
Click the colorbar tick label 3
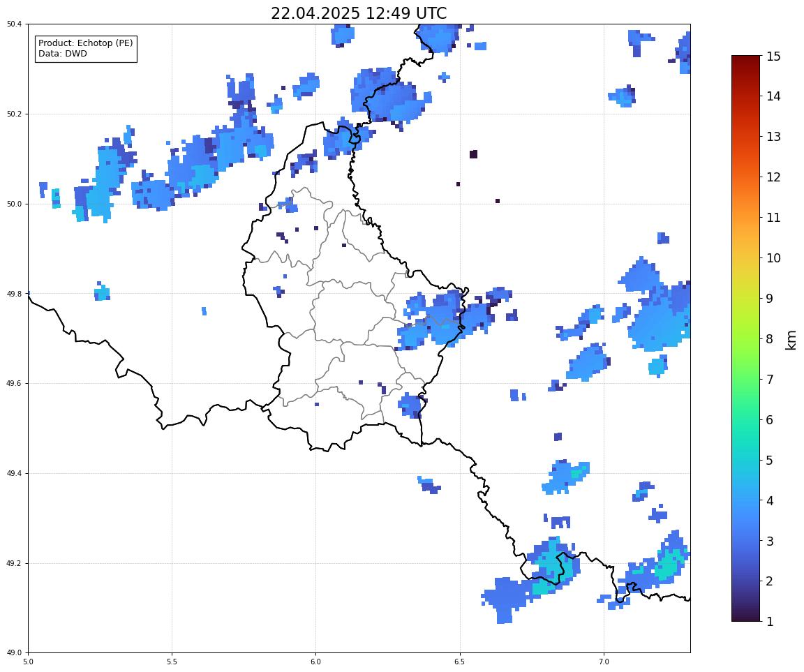point(770,541)
